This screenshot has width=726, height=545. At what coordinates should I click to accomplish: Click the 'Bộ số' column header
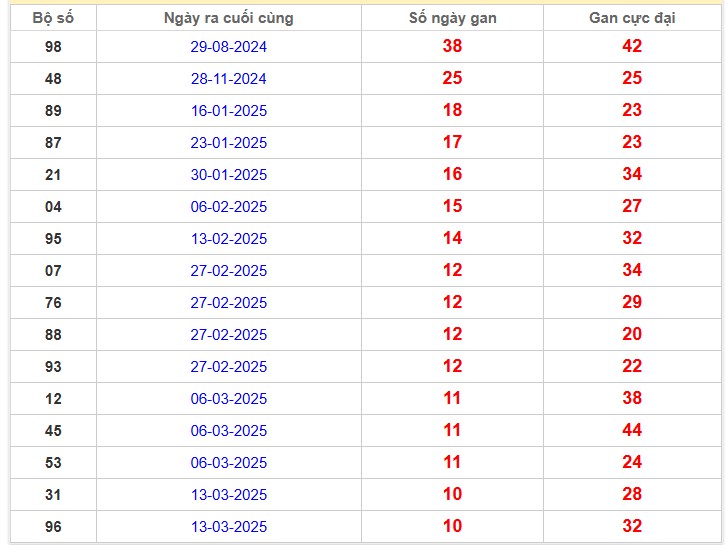tap(53, 18)
